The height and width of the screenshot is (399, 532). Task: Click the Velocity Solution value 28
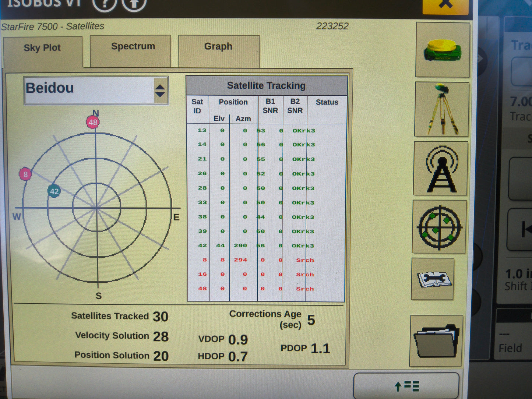point(161,336)
